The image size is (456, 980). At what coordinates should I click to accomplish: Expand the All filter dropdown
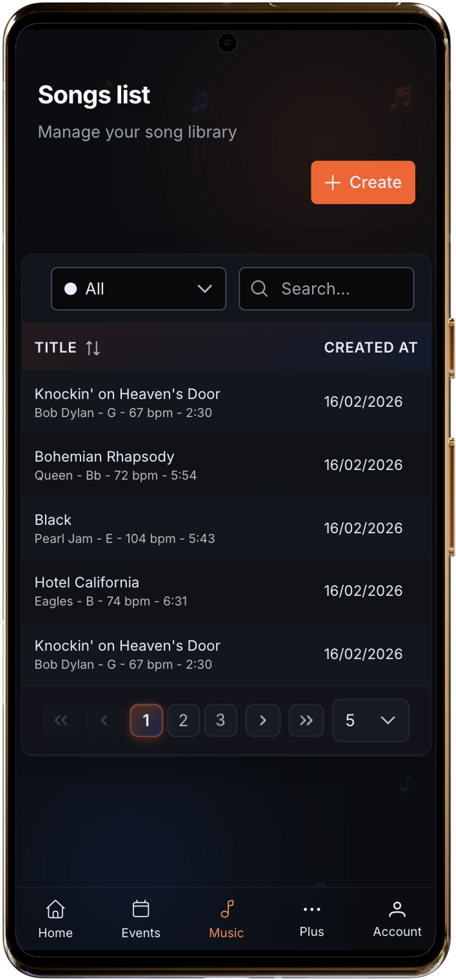pos(138,289)
